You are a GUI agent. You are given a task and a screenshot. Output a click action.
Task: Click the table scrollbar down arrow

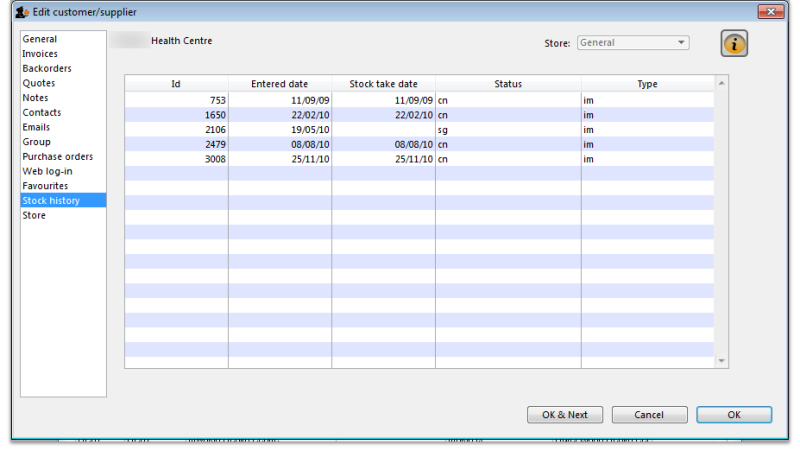721,361
